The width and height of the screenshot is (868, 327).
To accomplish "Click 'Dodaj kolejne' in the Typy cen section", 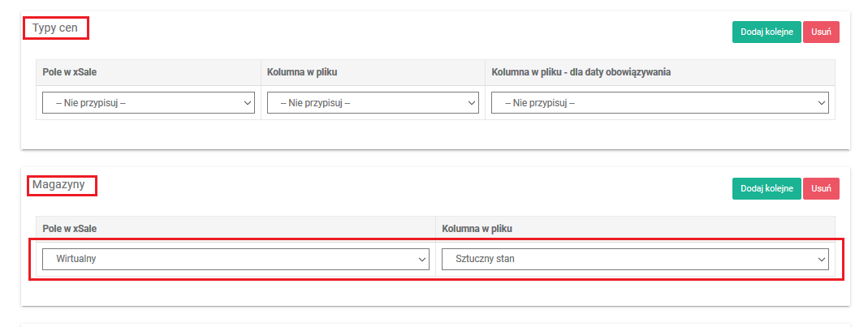I will pyautogui.click(x=767, y=32).
